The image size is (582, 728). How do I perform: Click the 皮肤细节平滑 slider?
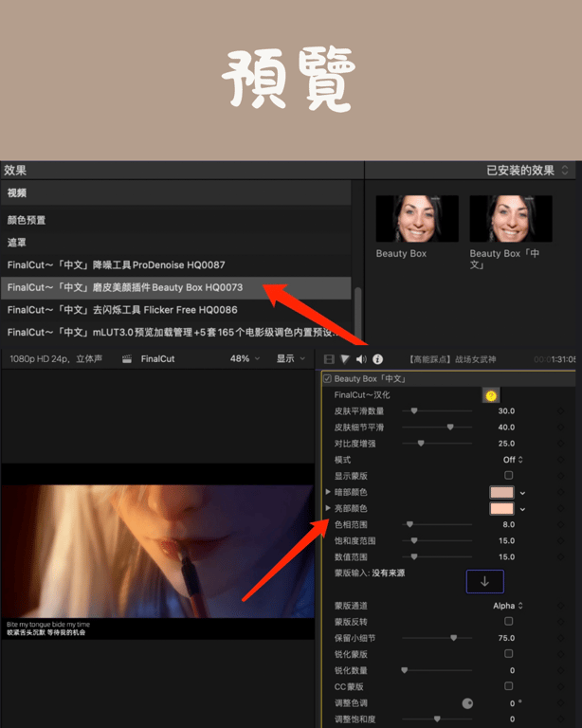437,428
